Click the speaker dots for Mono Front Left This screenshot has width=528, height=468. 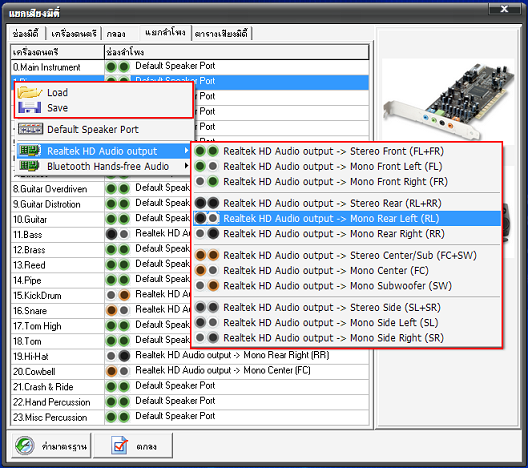point(206,166)
